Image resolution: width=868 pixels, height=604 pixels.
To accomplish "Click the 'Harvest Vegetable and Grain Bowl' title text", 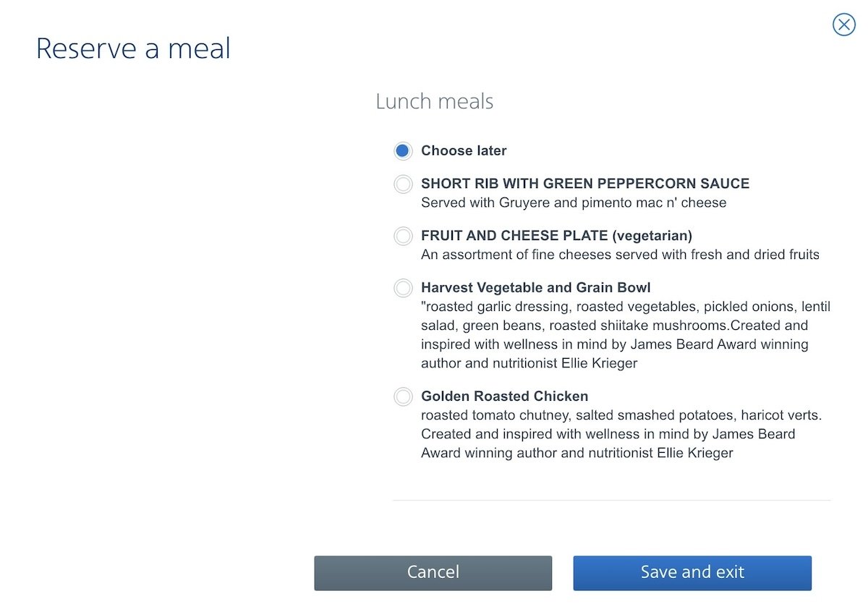I will [536, 288].
